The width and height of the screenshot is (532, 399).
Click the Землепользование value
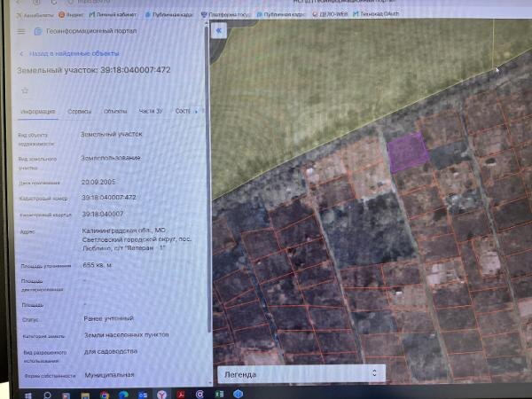(111, 158)
